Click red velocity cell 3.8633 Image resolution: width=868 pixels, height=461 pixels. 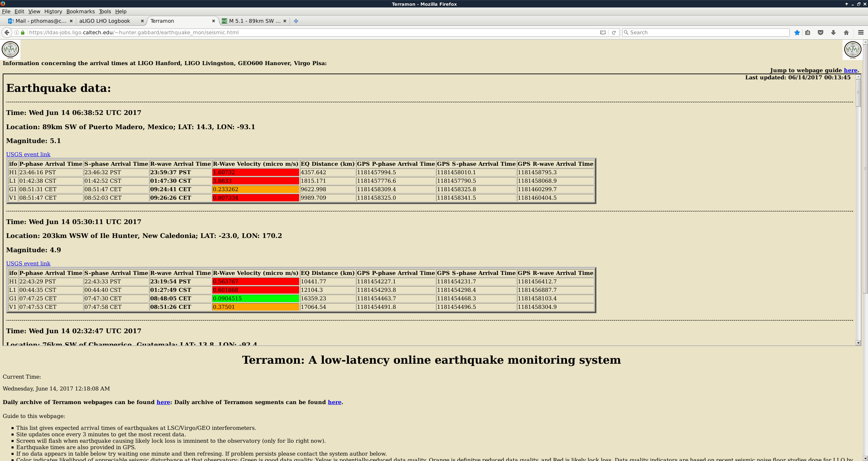[x=256, y=181]
